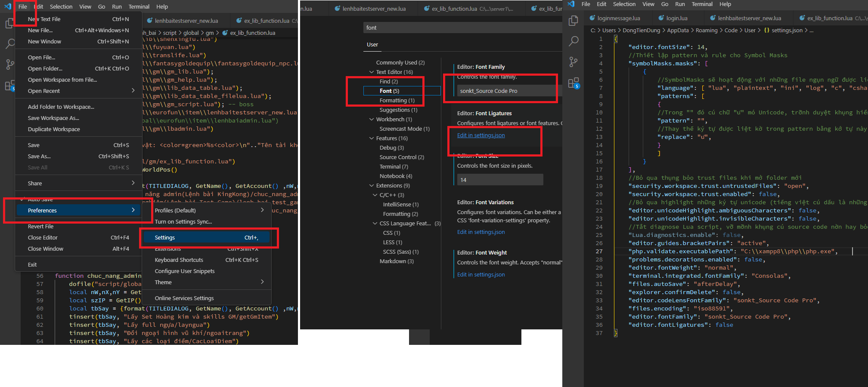The image size is (868, 387).
Task: Open Search icon in settings.json window activity bar
Action: 573,41
